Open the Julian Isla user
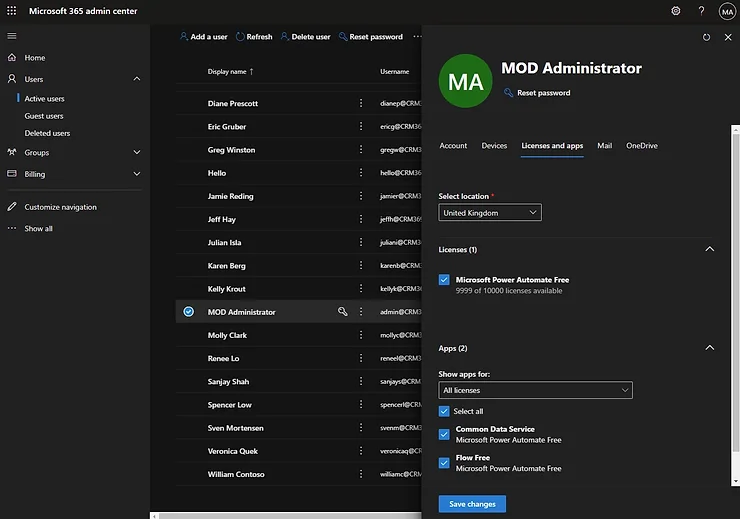The height and width of the screenshot is (519, 740). click(x=224, y=243)
